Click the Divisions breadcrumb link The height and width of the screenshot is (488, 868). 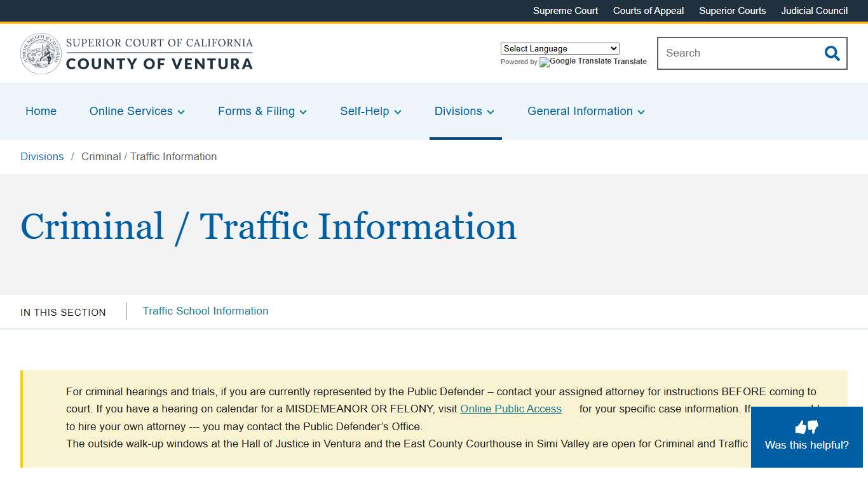point(42,156)
